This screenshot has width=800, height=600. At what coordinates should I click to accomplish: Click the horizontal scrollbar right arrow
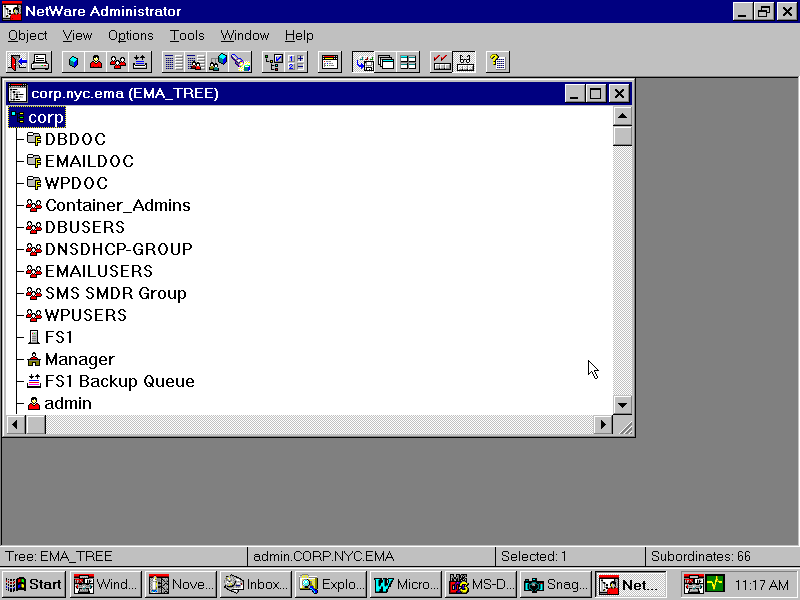602,425
